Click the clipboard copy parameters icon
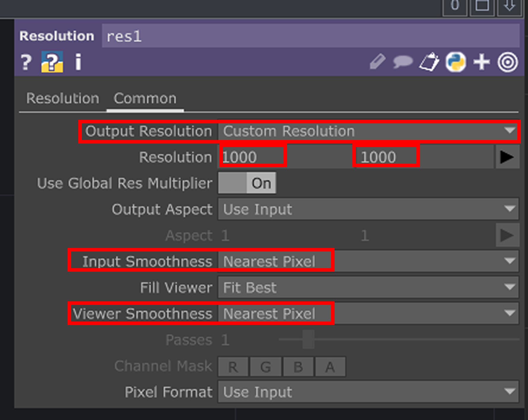528x420 pixels. (x=429, y=62)
